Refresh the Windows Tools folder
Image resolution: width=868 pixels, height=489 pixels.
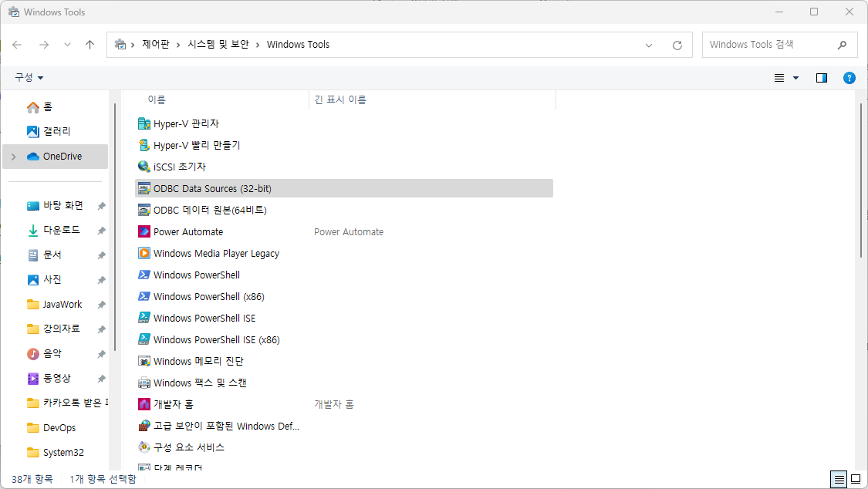tap(677, 46)
